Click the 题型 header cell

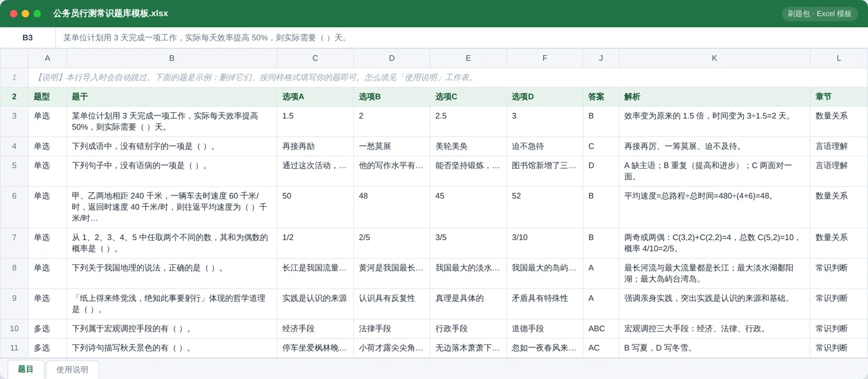(47, 97)
